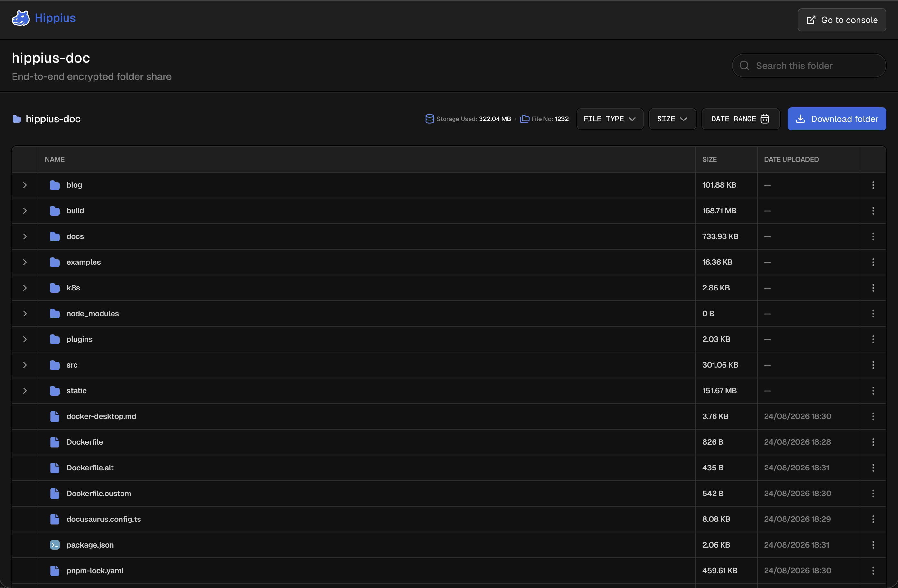The height and width of the screenshot is (588, 898).
Task: Click the SIZE column header
Action: click(709, 160)
